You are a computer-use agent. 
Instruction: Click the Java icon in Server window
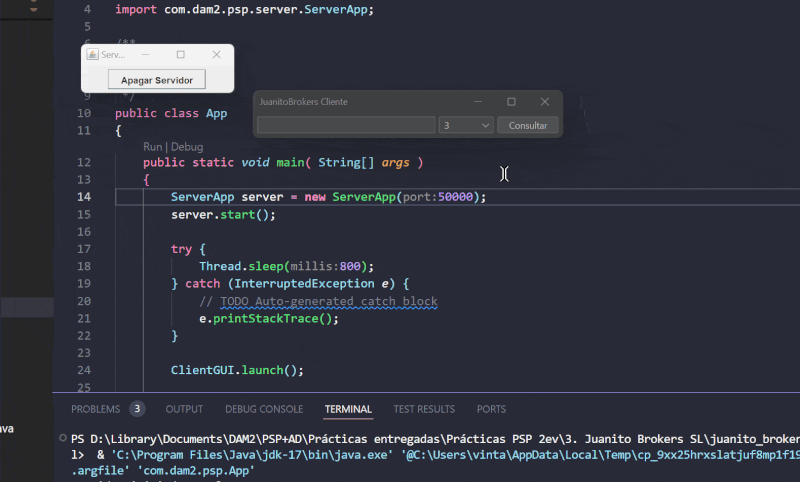pos(93,55)
